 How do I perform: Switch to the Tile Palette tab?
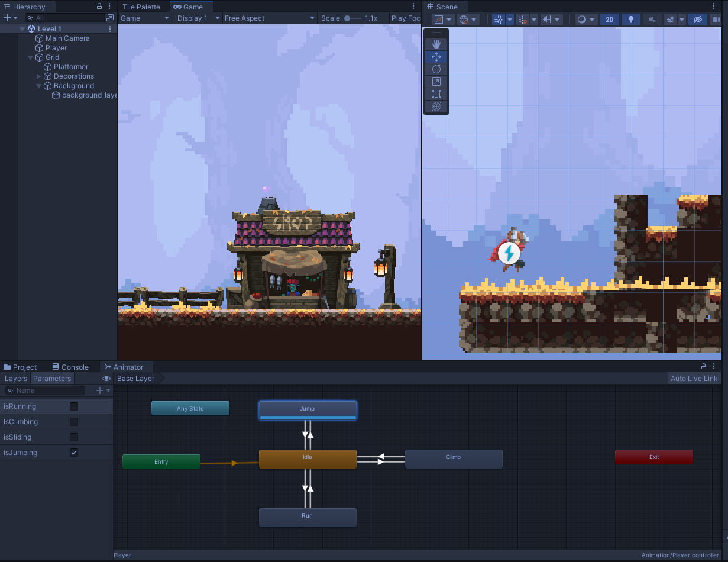pyautogui.click(x=142, y=7)
